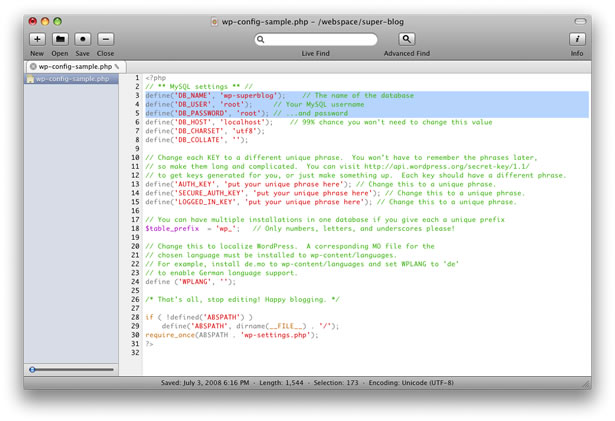The width and height of the screenshot is (615, 421).
Task: Click the pencil icon on the tab
Action: (x=117, y=66)
